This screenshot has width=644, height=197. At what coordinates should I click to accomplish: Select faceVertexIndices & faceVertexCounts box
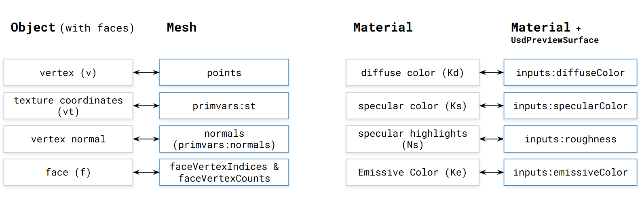point(224,172)
